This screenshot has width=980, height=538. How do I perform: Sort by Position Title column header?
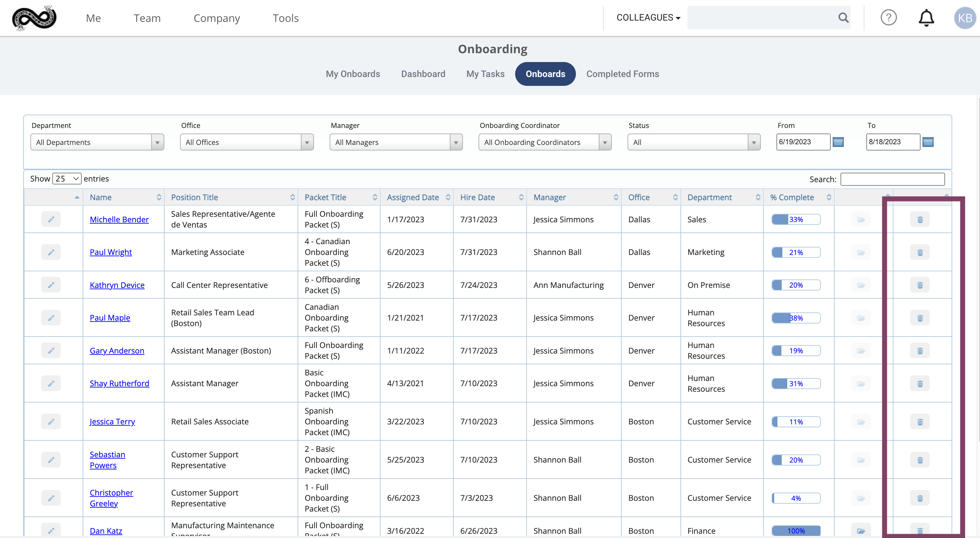[231, 197]
